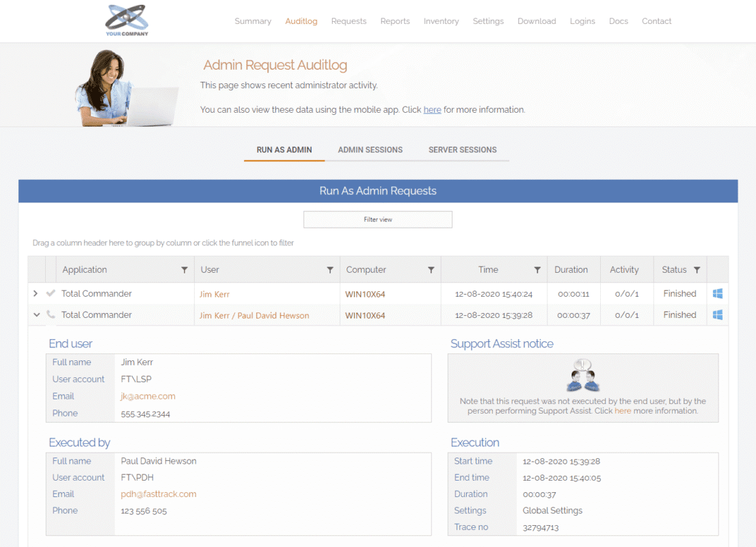
Task: Click User column filter funnel icon
Action: point(330,270)
